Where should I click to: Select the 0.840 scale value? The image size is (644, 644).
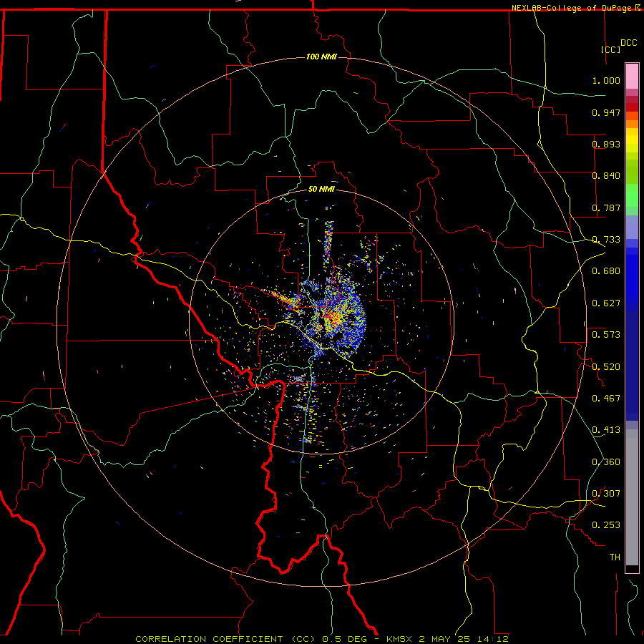click(606, 176)
